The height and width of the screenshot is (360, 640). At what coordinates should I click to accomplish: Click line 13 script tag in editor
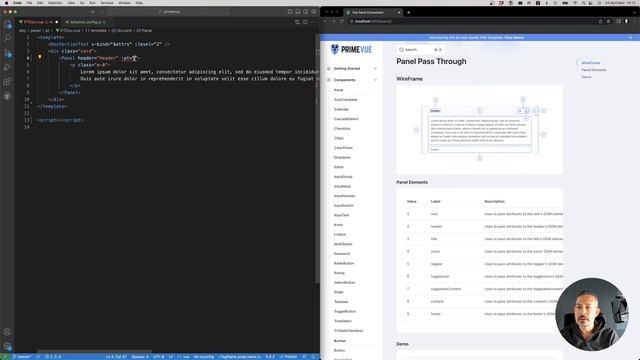(60, 120)
